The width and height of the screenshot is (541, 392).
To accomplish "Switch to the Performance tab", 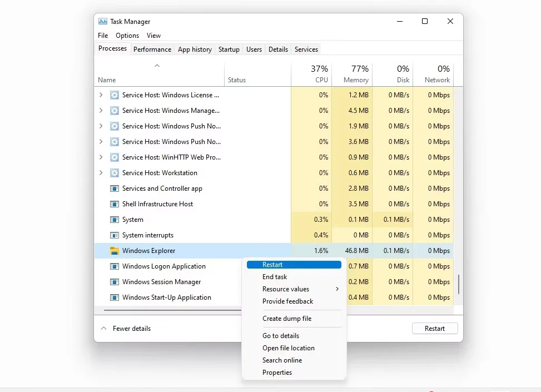I will [x=152, y=49].
